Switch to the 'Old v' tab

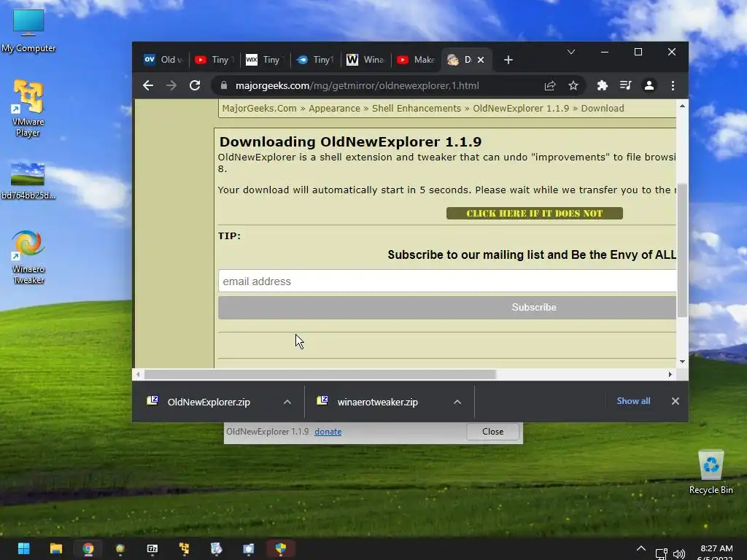[163, 60]
